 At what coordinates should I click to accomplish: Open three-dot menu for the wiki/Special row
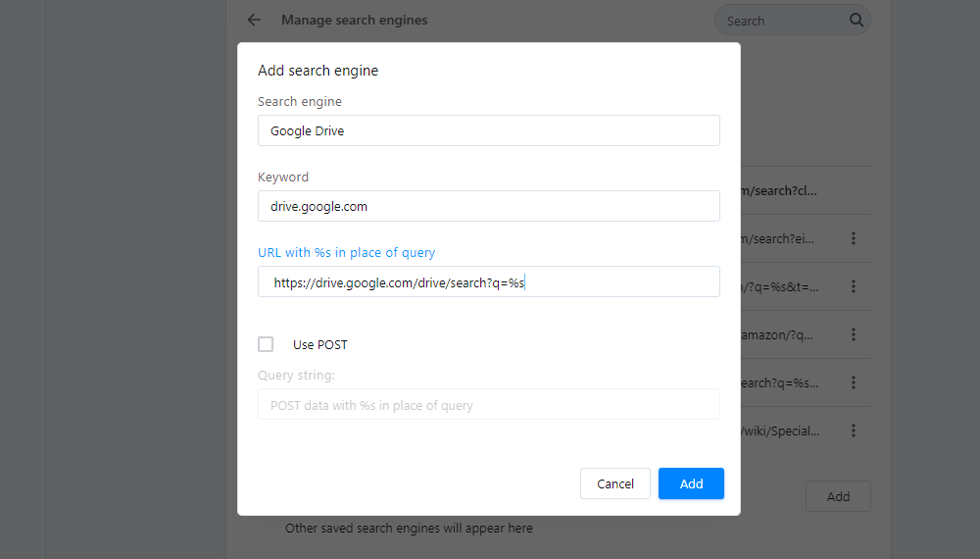854,431
